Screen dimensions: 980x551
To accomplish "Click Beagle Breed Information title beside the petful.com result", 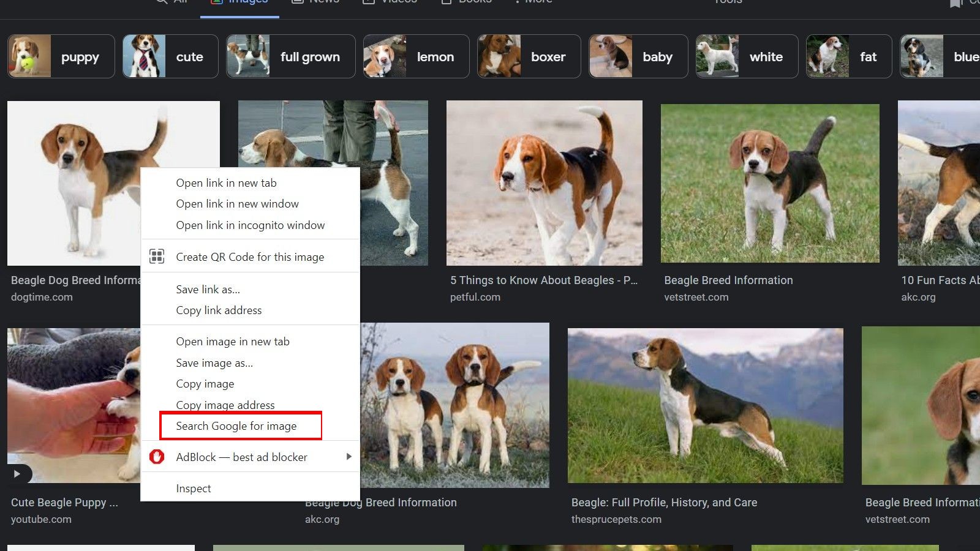I will tap(729, 280).
